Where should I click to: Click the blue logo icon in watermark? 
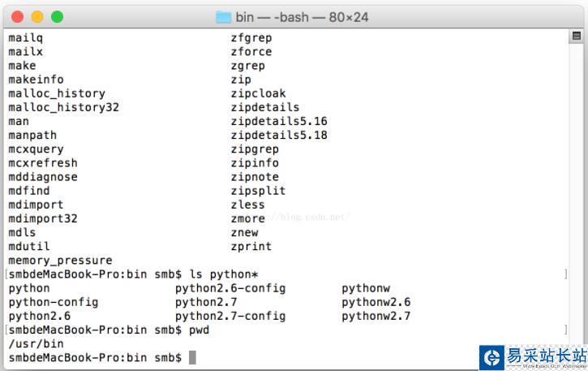(x=491, y=357)
